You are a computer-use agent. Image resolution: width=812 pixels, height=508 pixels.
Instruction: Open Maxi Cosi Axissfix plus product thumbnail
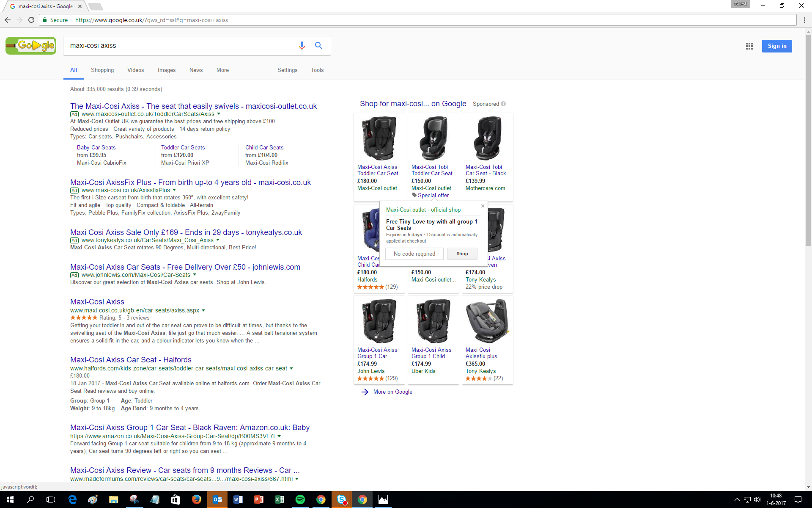tap(487, 321)
